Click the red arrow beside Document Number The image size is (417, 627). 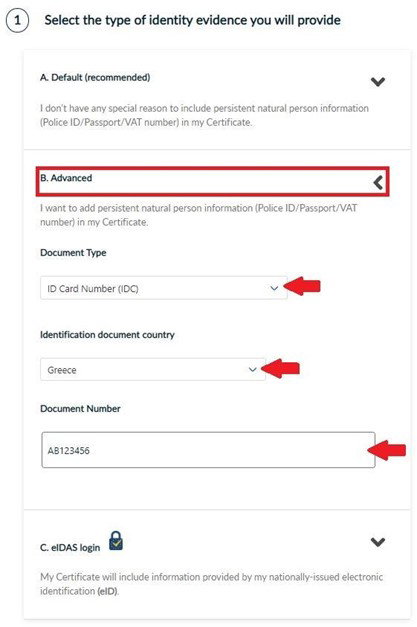(386, 450)
